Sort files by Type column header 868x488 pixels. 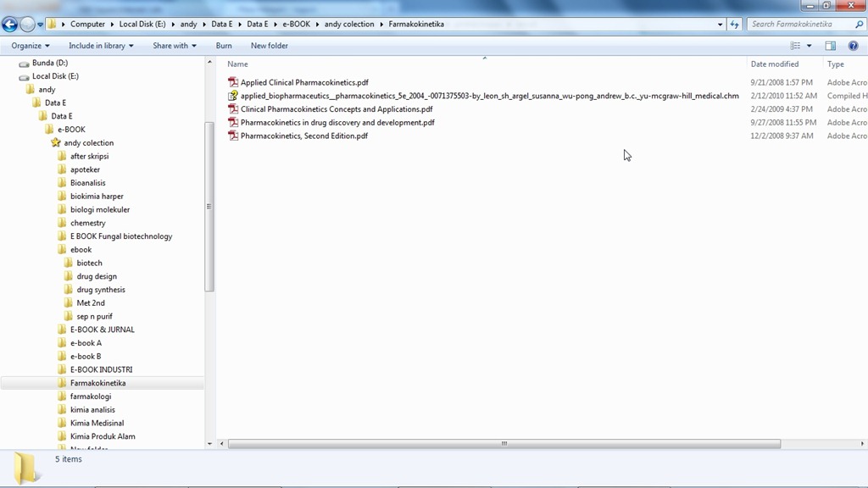835,64
